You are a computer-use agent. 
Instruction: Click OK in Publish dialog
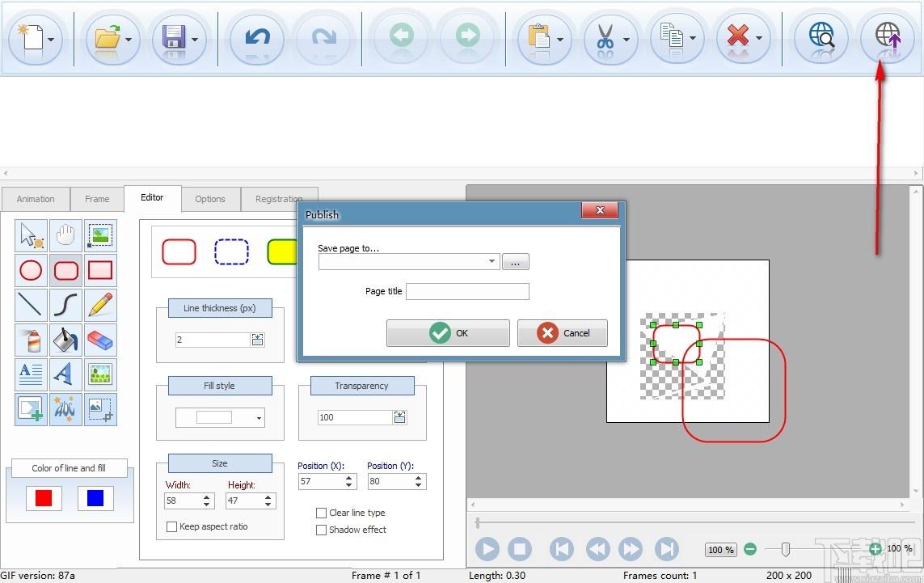pos(448,333)
